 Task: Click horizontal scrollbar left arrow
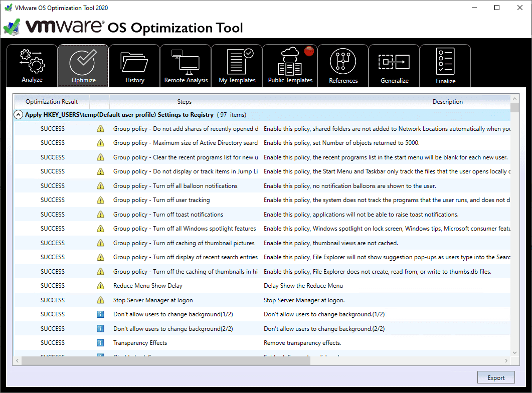[x=18, y=361]
